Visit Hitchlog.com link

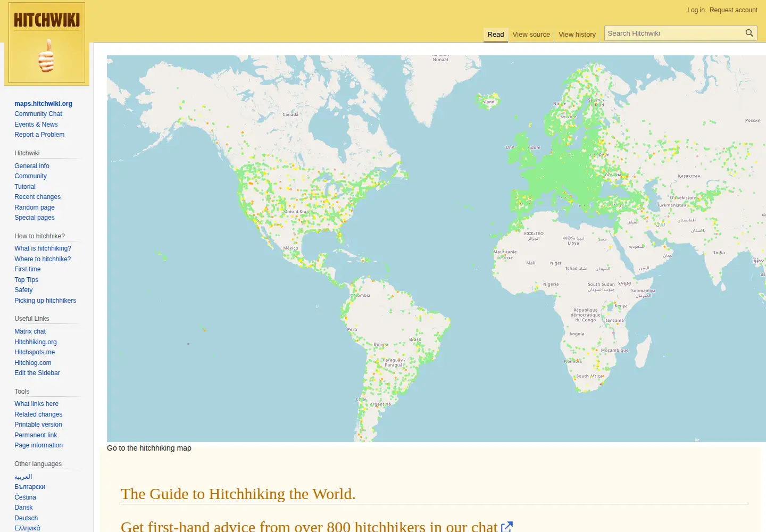[33, 363]
